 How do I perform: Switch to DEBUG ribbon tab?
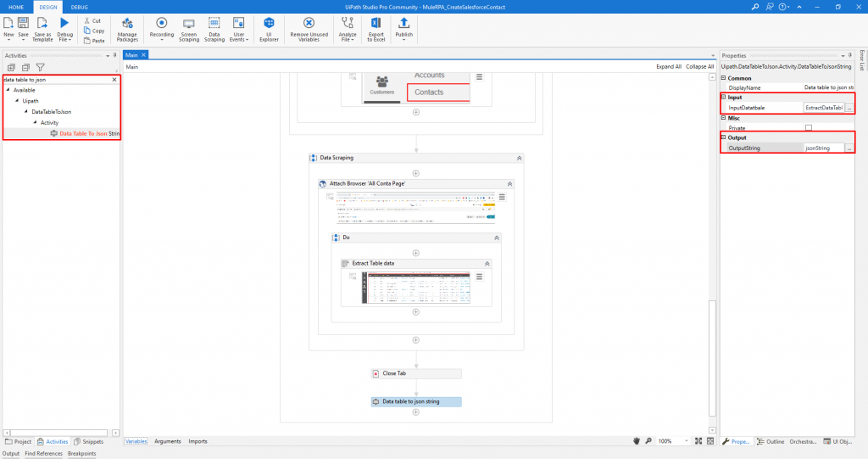click(x=79, y=7)
